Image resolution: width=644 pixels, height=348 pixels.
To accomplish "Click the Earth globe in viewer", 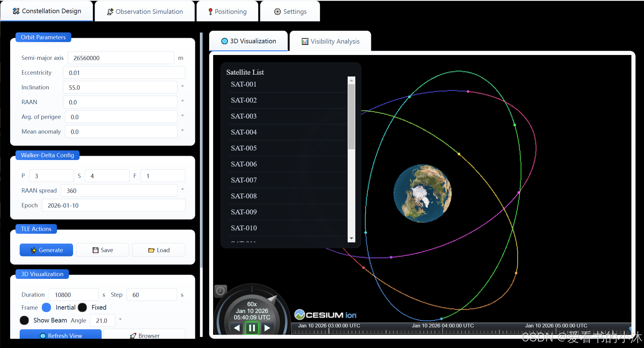I will click(x=423, y=194).
